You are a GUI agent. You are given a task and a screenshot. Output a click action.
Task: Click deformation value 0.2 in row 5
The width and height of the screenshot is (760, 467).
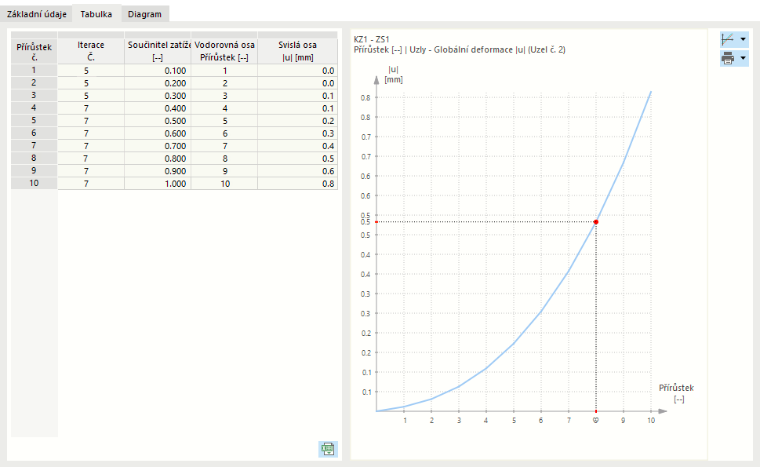297,121
